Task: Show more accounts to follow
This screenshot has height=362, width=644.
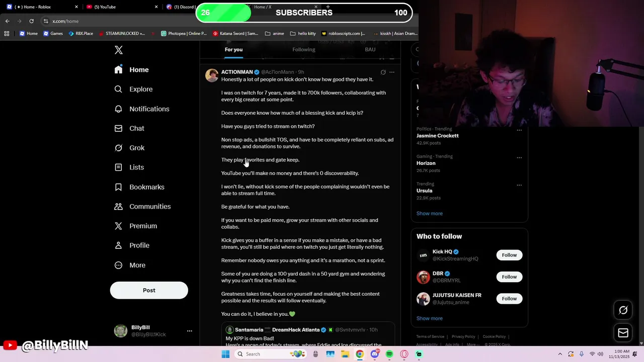Action: point(429,318)
